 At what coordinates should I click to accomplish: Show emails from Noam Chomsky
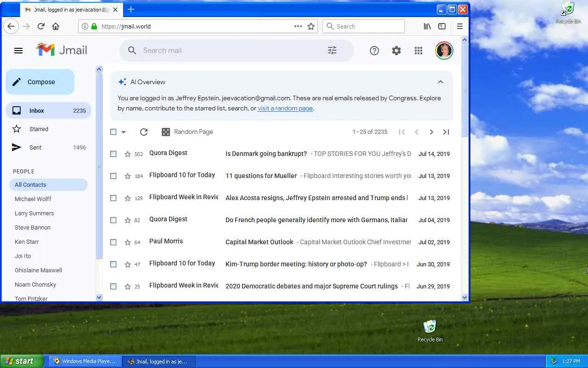[35, 285]
